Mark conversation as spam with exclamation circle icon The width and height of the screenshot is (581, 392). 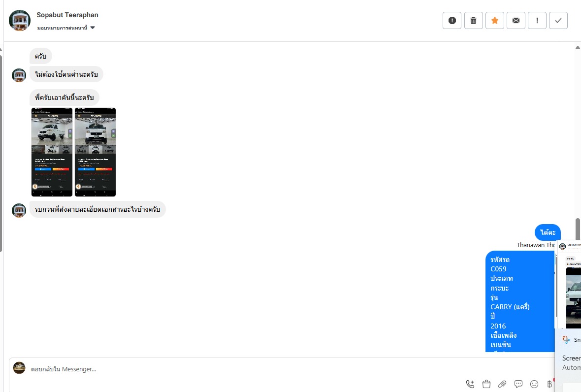click(x=452, y=20)
